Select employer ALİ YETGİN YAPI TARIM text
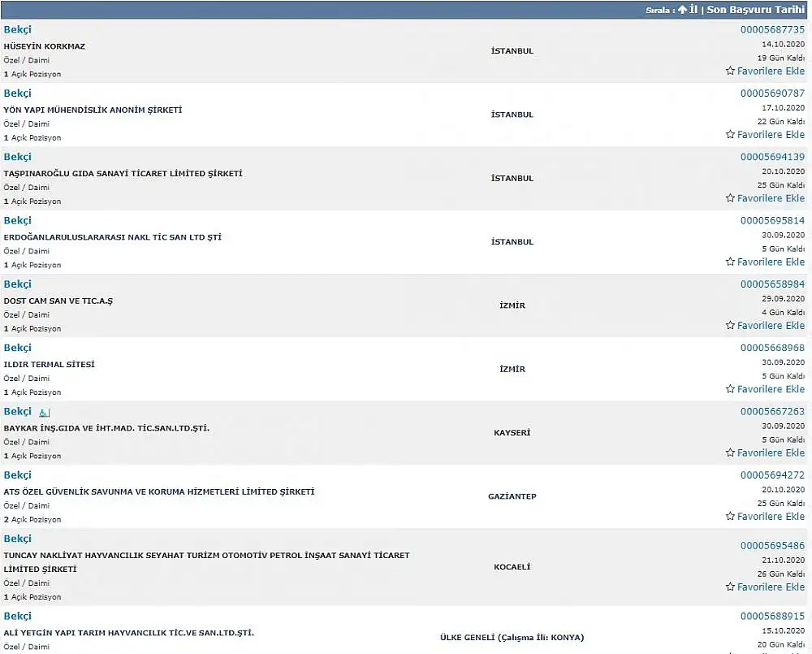The height and width of the screenshot is (654, 812). (x=129, y=633)
